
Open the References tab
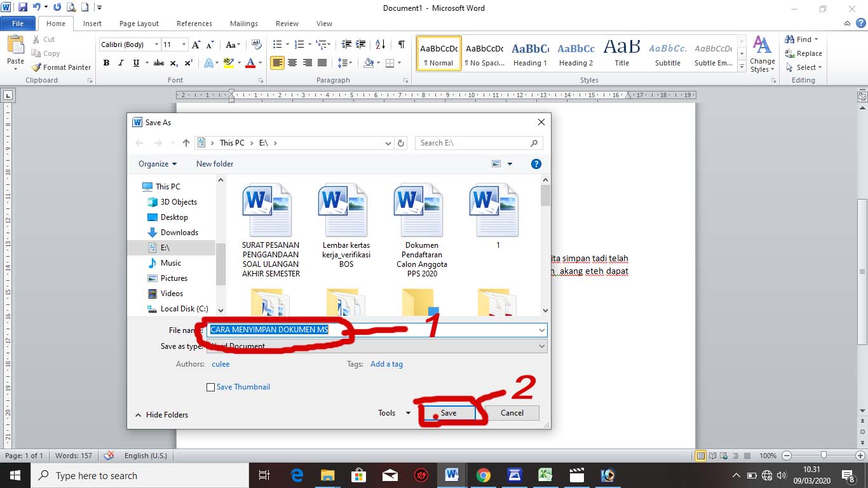tap(194, 24)
